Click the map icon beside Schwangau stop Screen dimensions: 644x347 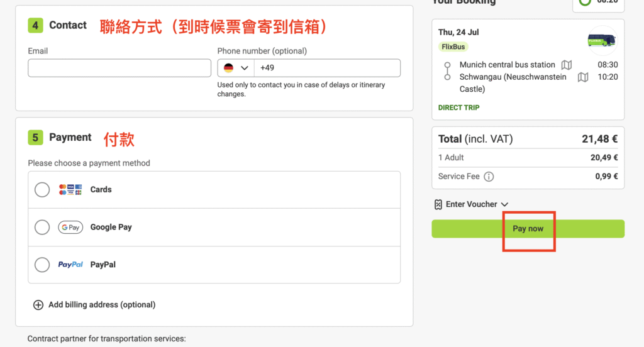click(583, 77)
